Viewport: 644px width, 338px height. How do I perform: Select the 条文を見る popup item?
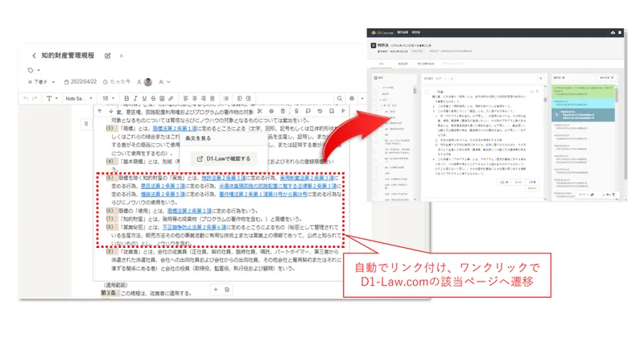(x=198, y=138)
